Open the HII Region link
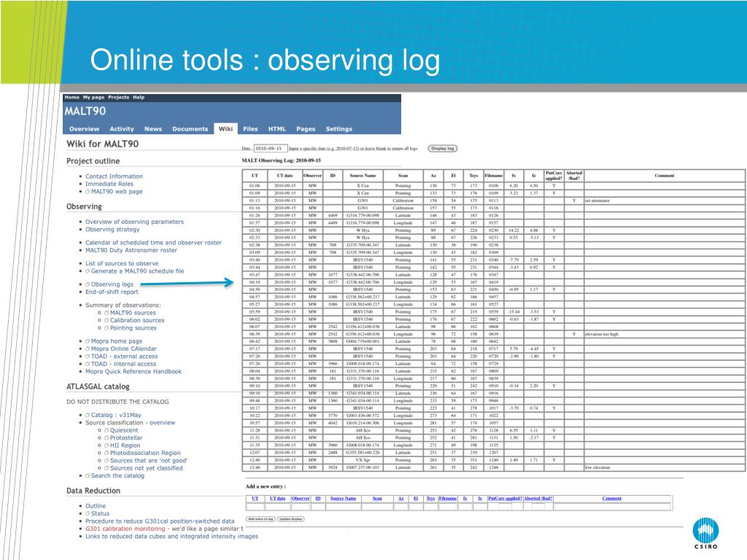 [125, 446]
